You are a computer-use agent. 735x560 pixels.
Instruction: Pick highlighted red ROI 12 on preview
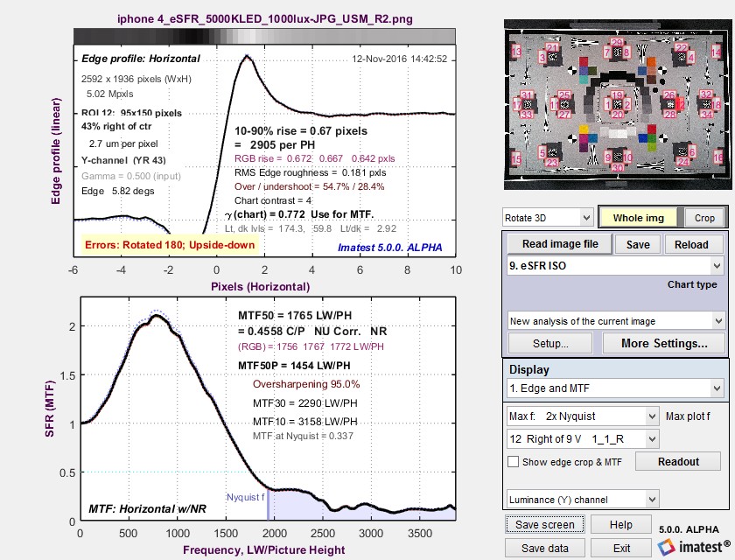(x=680, y=104)
